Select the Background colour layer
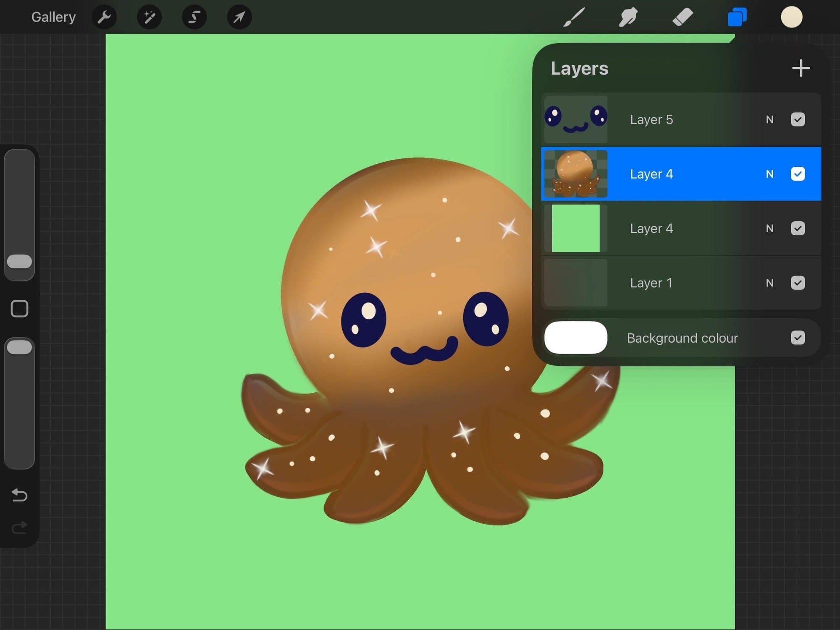 point(682,338)
